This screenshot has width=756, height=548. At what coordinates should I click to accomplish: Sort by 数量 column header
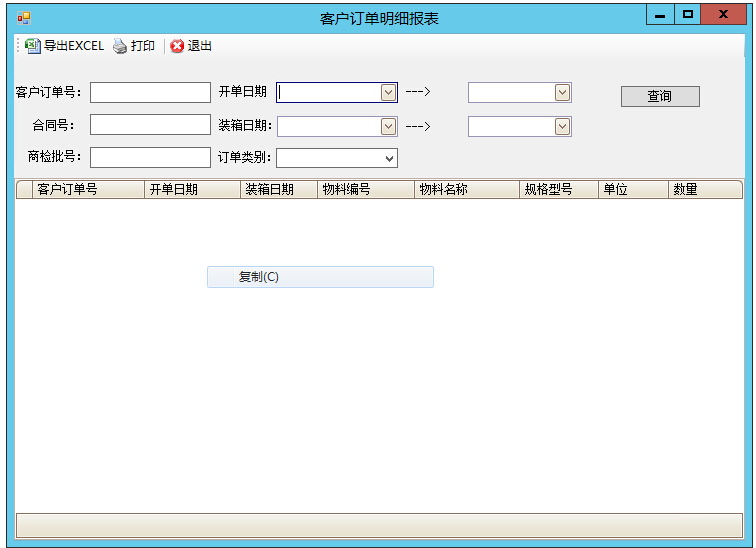[x=705, y=189]
